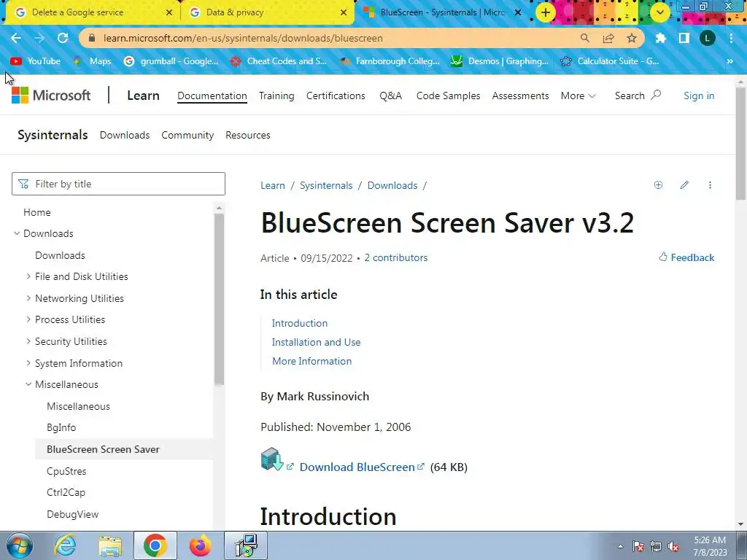Expand Security Utilities
747x560 pixels.
(x=28, y=341)
